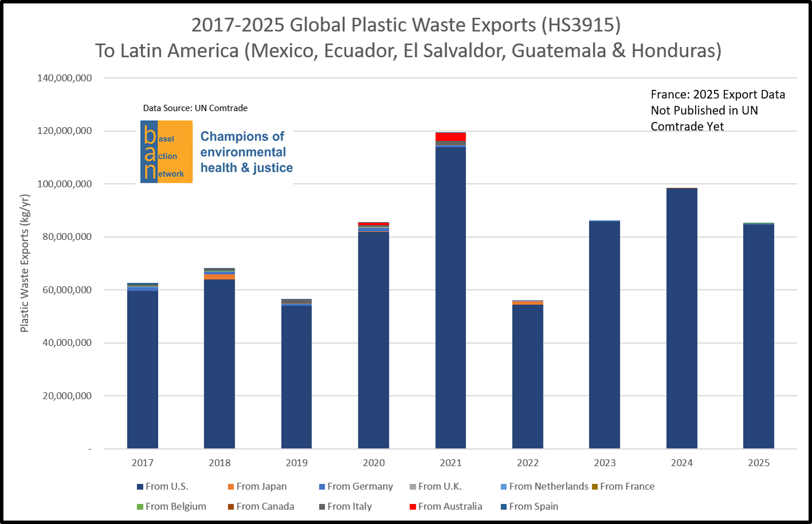Select the 100,000,000 y-axis label
812x524 pixels.
tap(65, 184)
